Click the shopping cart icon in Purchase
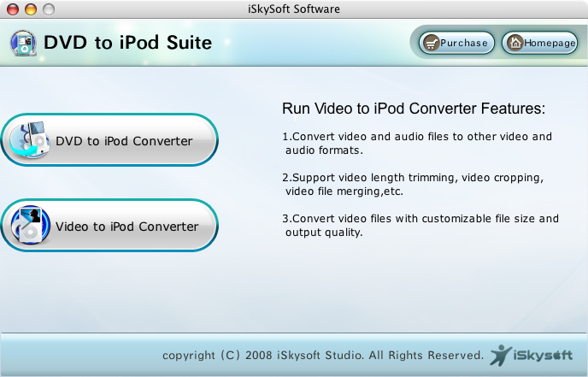The height and width of the screenshot is (377, 588). pyautogui.click(x=431, y=43)
